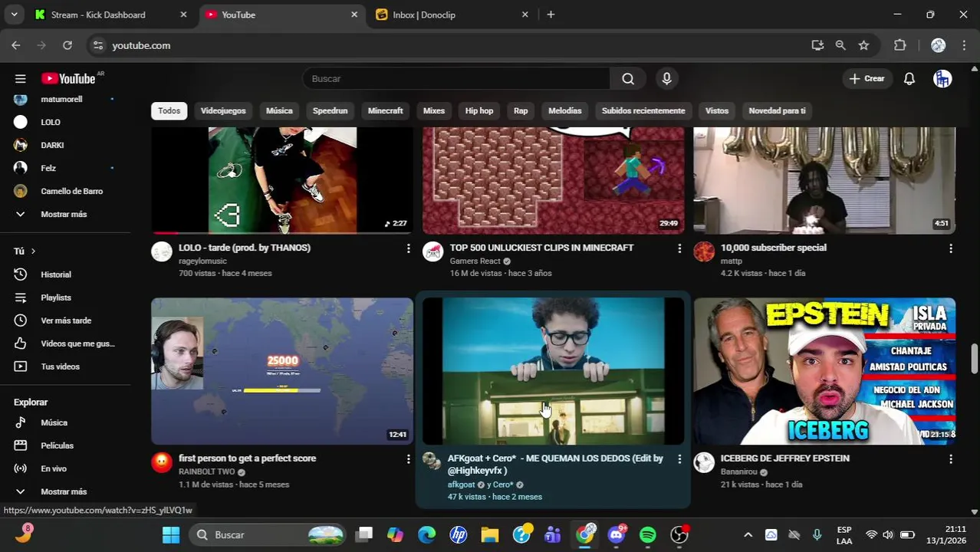Open options for first person perfect score video

tap(408, 458)
